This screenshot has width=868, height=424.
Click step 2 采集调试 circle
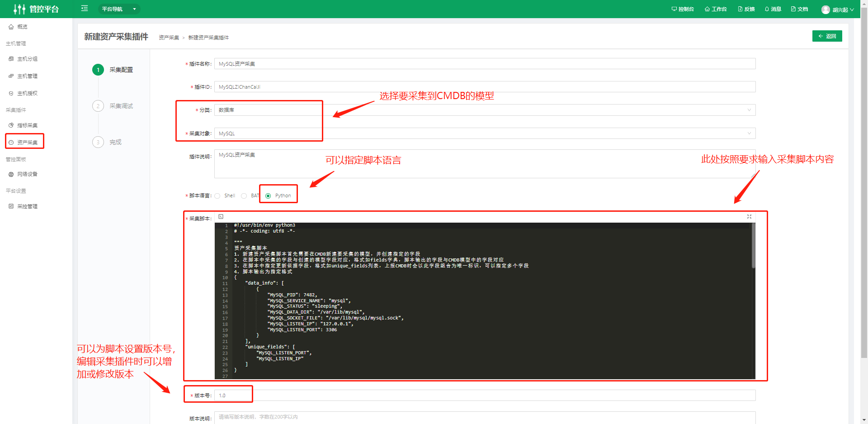98,106
